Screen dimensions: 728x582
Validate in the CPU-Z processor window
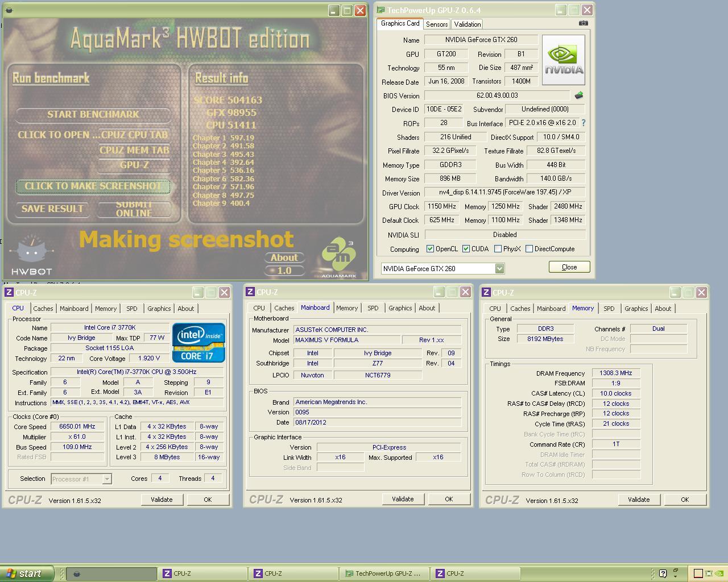pos(162,500)
